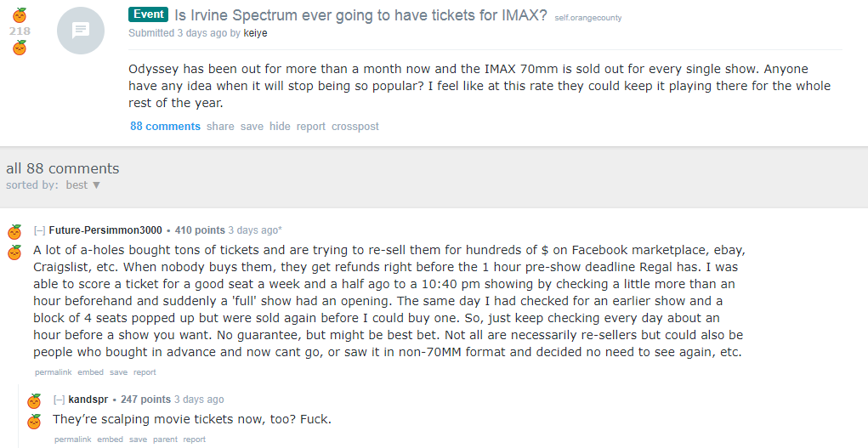Click the Event flair tag
The width and height of the screenshot is (868, 448).
149,14
